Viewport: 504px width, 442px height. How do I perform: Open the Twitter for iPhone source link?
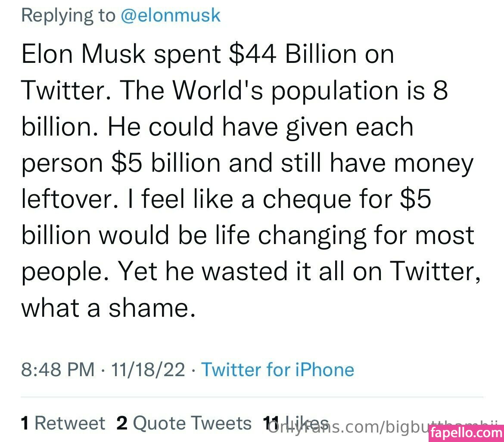coord(278,370)
